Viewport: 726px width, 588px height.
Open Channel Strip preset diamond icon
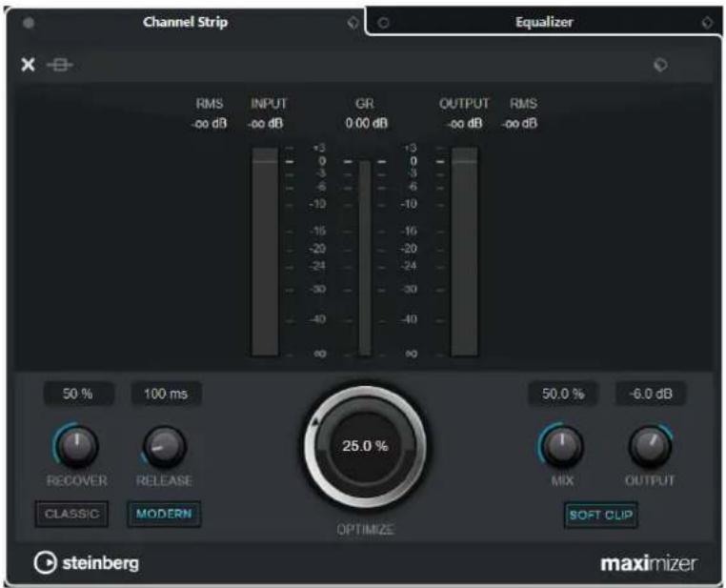tap(353, 23)
